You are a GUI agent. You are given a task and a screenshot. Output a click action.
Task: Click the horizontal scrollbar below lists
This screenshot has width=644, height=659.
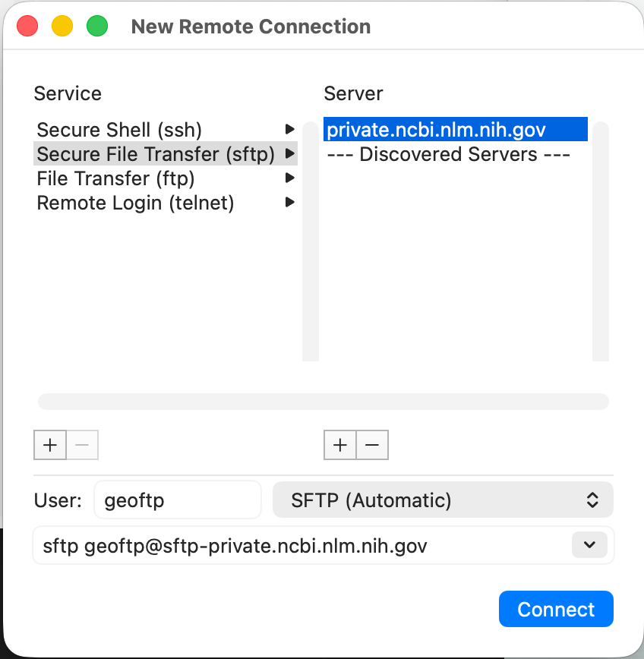coord(323,402)
